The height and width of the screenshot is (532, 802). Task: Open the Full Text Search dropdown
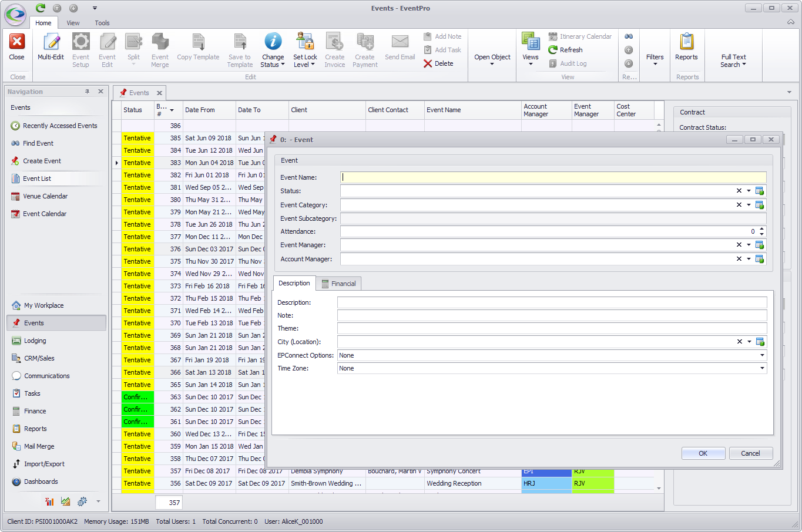coord(733,60)
